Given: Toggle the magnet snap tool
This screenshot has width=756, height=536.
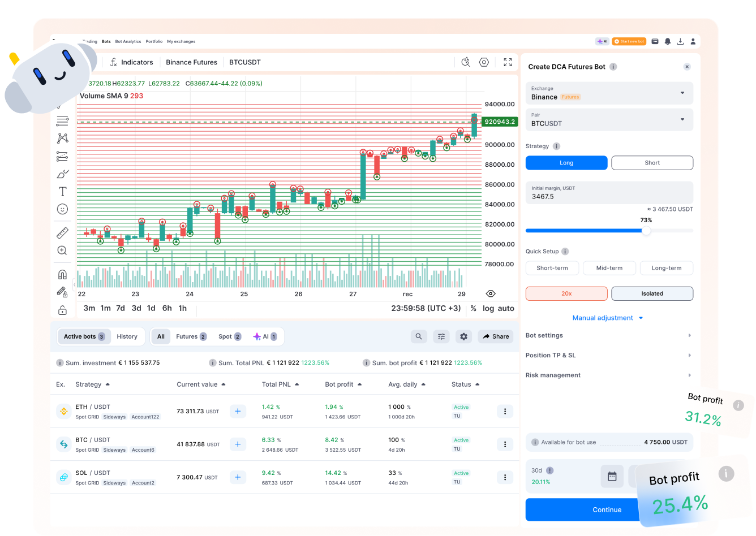Looking at the screenshot, I should pos(62,275).
